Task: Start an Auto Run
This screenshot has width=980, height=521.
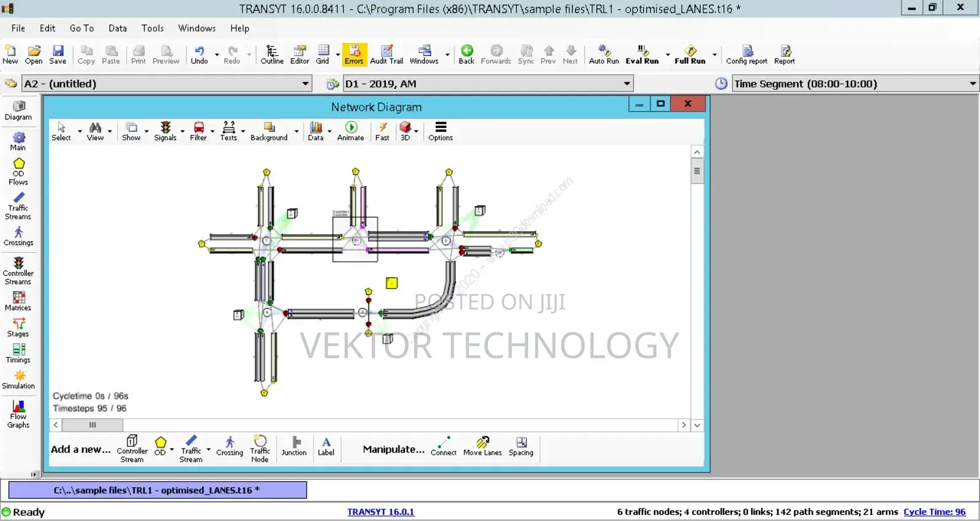Action: point(604,55)
